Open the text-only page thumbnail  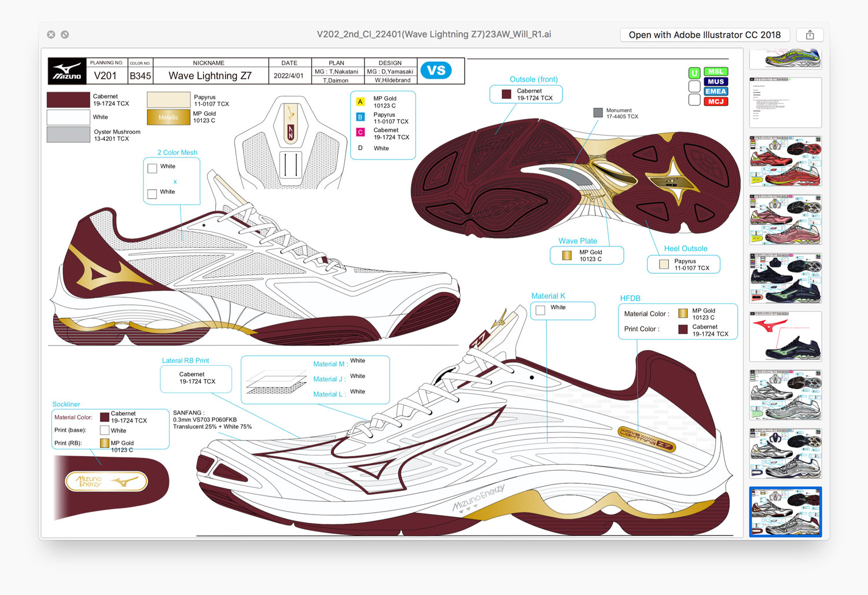[785, 102]
